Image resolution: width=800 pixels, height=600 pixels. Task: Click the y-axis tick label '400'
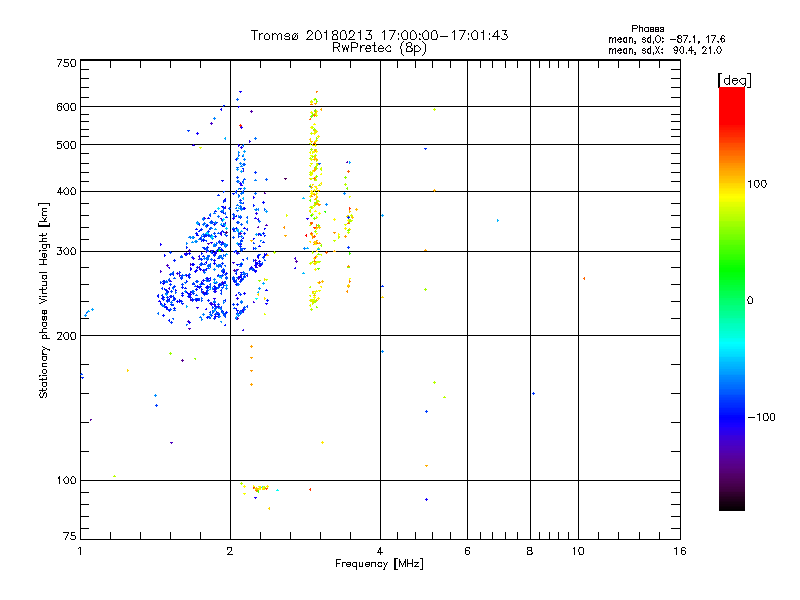pyautogui.click(x=66, y=191)
